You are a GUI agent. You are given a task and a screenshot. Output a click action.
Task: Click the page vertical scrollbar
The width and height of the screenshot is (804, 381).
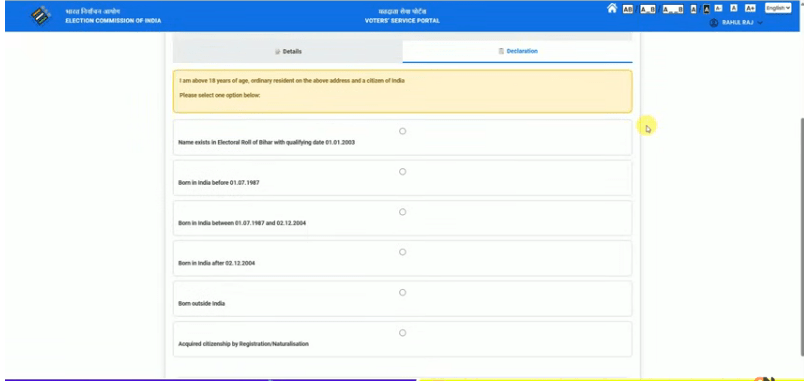(801, 236)
